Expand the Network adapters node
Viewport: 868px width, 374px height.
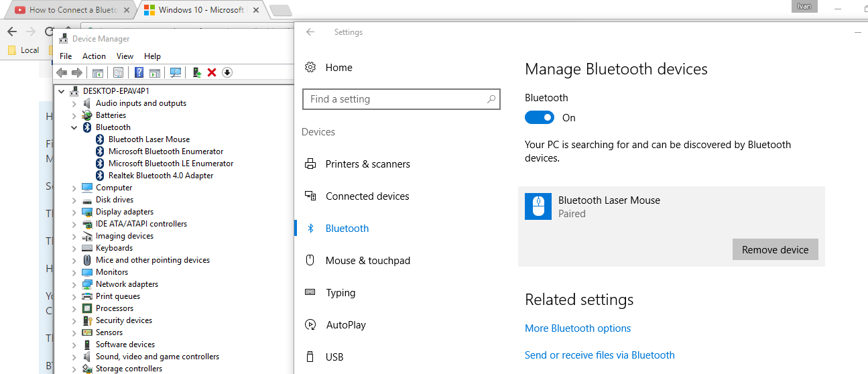74,284
